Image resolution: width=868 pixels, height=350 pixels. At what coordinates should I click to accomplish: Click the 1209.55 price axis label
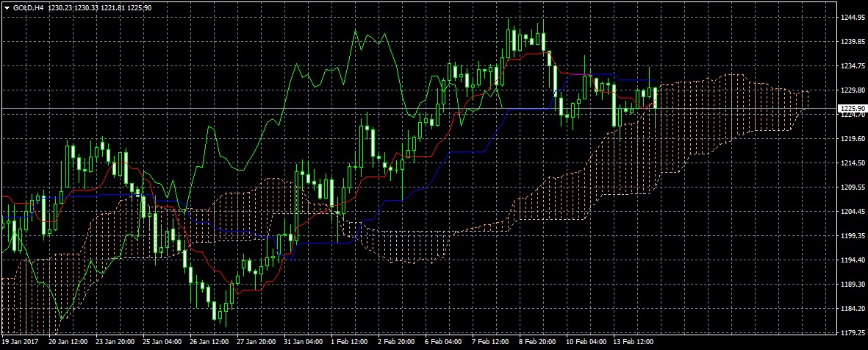click(853, 187)
